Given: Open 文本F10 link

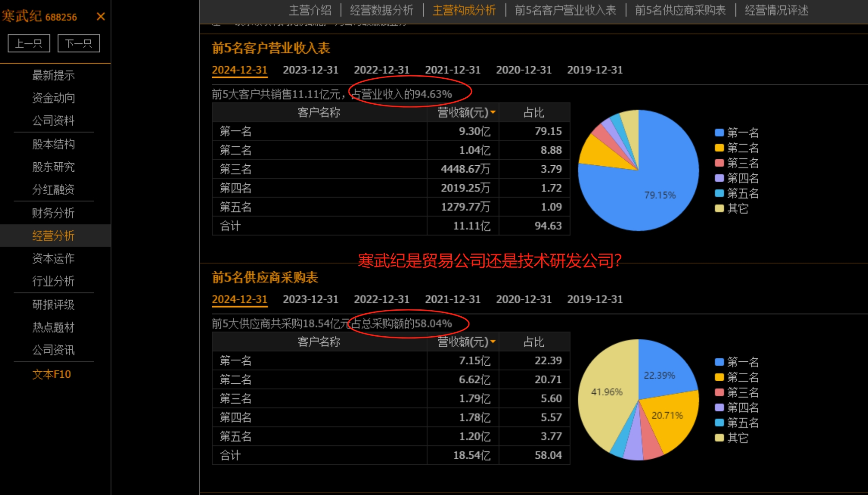Looking at the screenshot, I should tap(51, 374).
